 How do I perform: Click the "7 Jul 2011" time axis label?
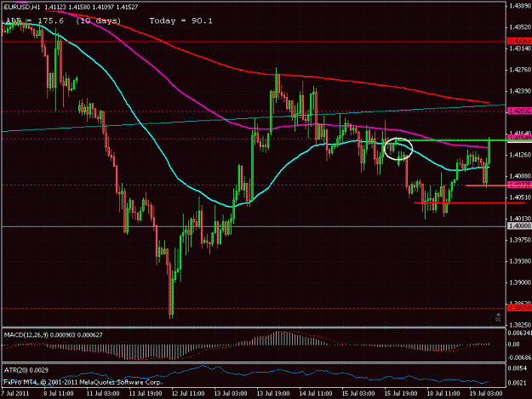(x=15, y=394)
